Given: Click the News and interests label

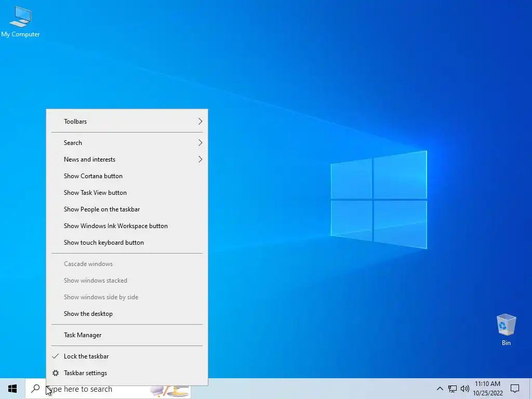Looking at the screenshot, I should 89,159.
